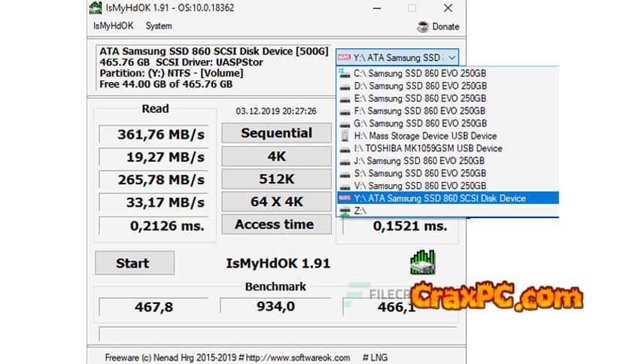Click the C:\ system drive icon
Screen dimensions: 629x364
(345, 74)
